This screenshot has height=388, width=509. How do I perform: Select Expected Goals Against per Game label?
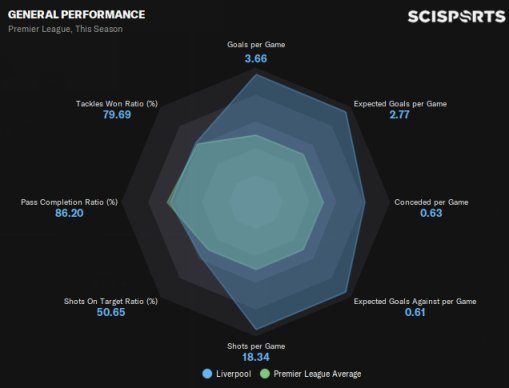click(415, 301)
